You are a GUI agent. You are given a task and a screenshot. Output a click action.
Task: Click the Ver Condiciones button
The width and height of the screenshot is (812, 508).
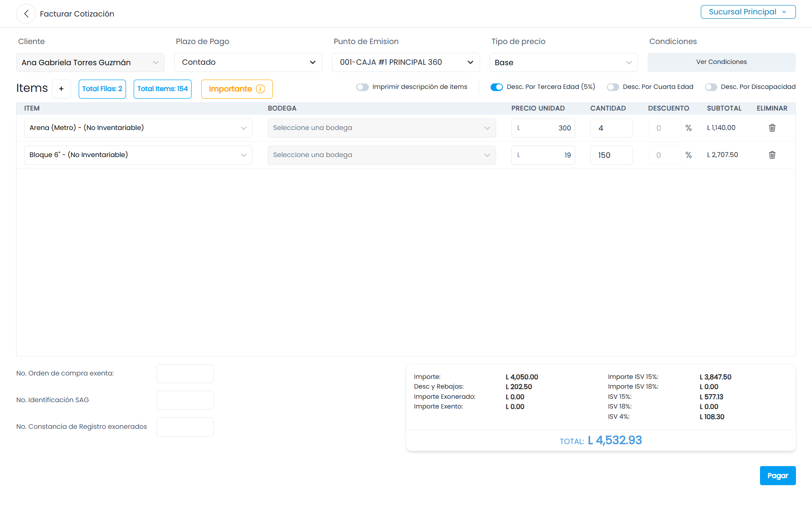click(x=721, y=62)
